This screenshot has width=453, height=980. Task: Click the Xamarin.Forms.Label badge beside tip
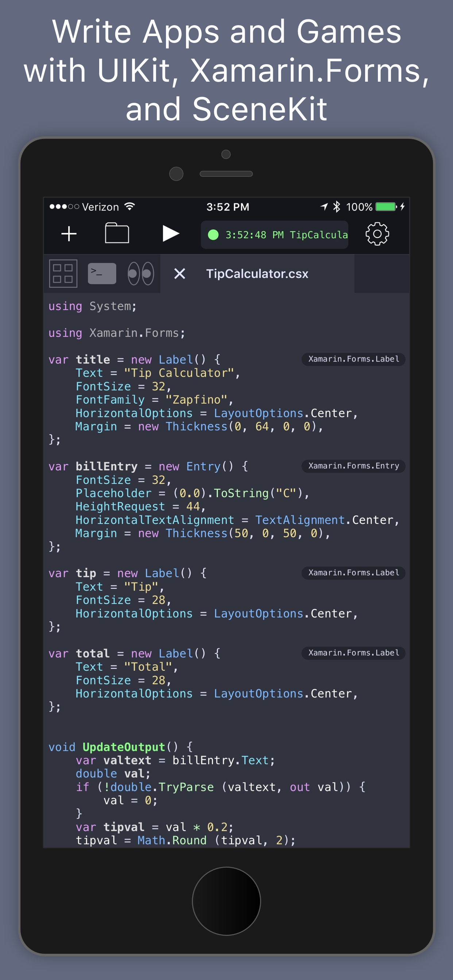click(353, 573)
